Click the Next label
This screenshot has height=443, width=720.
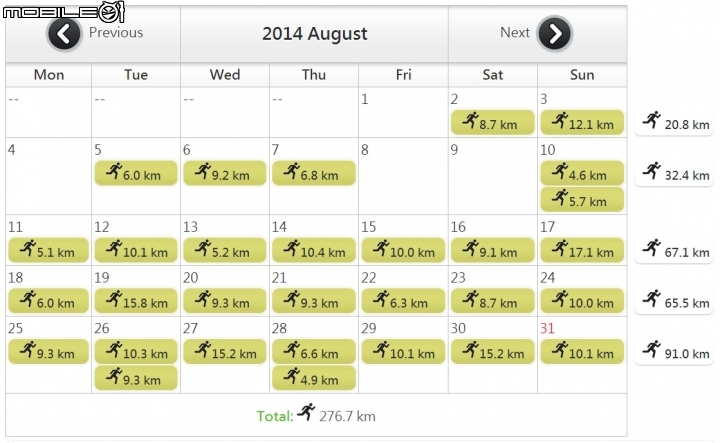click(515, 33)
